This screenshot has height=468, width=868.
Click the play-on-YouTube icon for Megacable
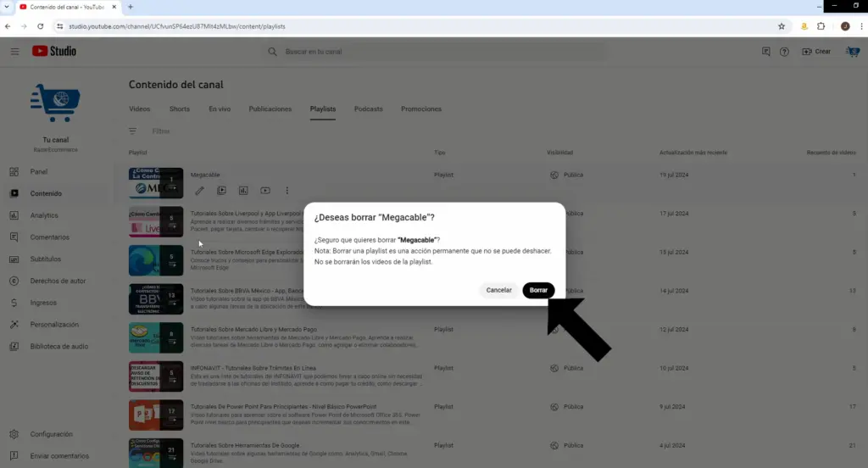[x=221, y=191]
